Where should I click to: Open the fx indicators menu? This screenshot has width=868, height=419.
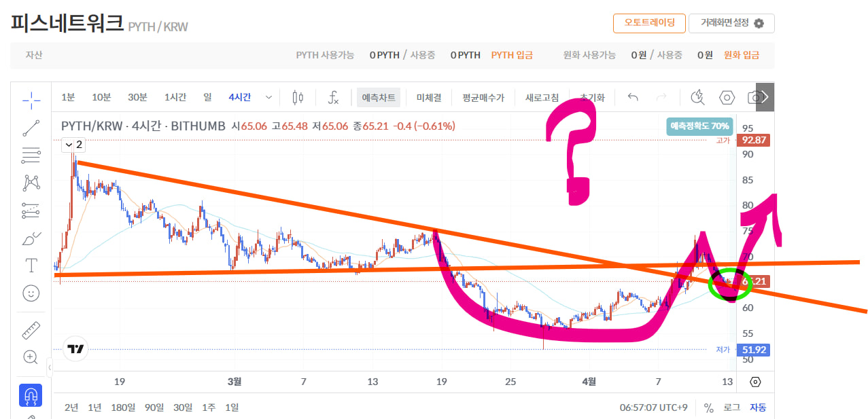pos(333,98)
